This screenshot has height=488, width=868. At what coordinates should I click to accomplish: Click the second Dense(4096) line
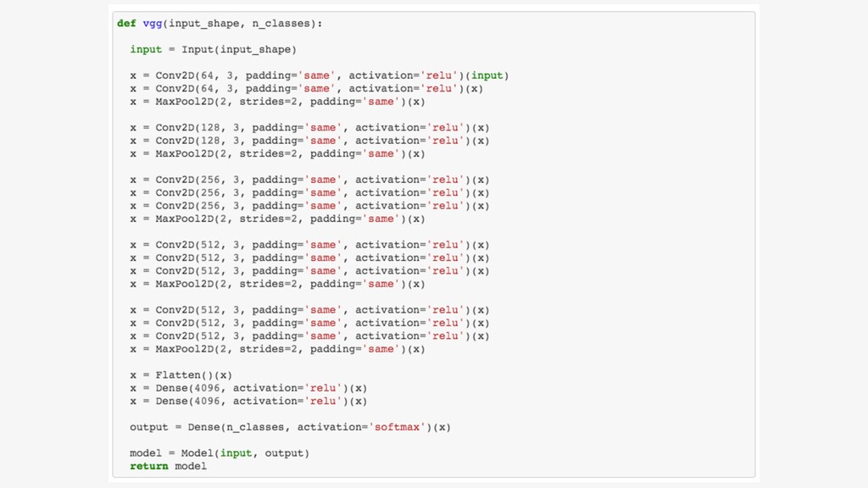tap(248, 401)
